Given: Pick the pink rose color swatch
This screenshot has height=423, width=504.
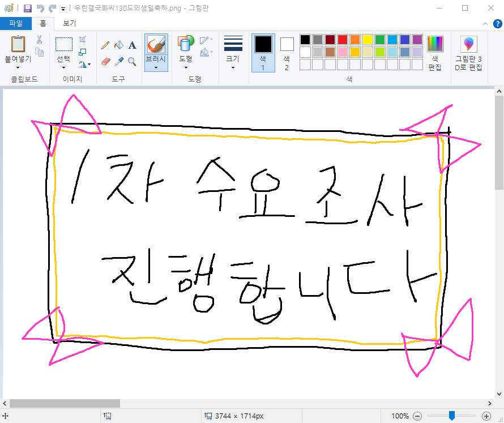Looking at the screenshot, I should coord(342,52).
